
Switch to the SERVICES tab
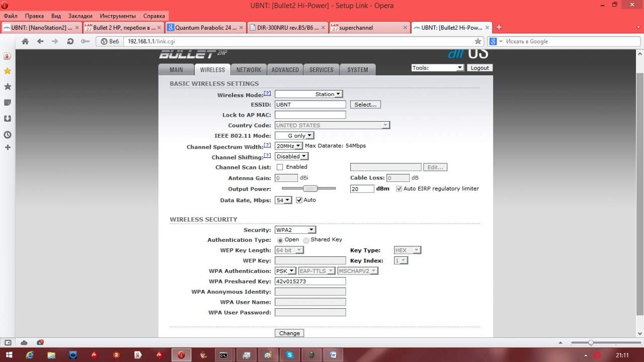321,70
